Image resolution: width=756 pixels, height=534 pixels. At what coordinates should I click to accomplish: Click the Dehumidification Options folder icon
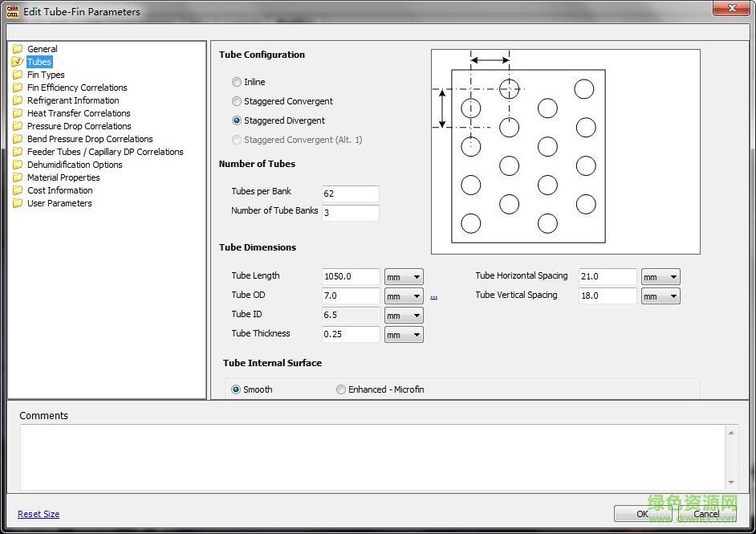coord(18,165)
